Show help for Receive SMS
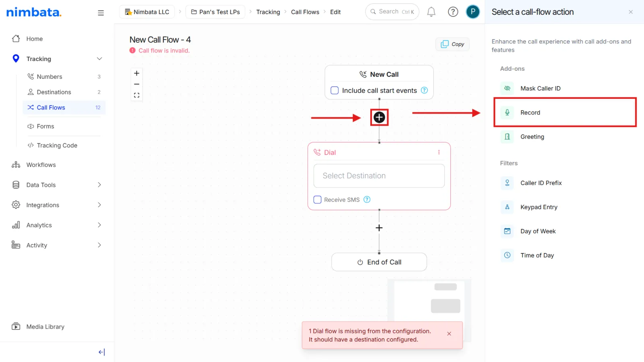The image size is (644, 362). click(367, 200)
